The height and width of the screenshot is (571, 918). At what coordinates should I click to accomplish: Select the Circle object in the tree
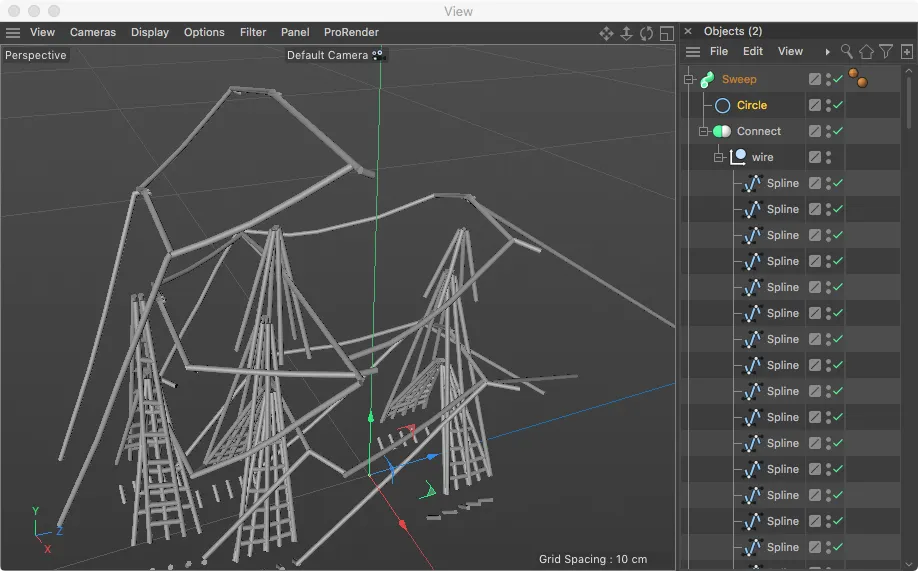pos(751,105)
